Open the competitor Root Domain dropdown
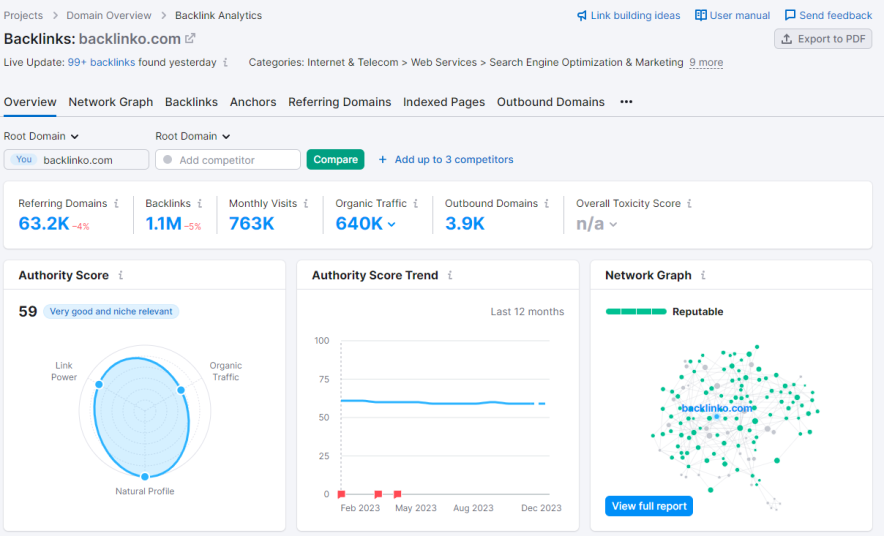884x536 pixels. click(193, 136)
